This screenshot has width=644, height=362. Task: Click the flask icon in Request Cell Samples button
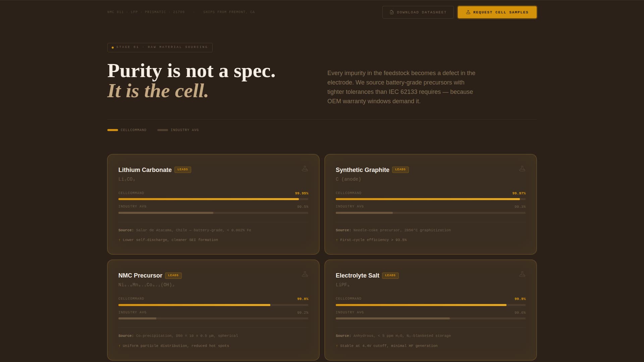click(x=468, y=12)
